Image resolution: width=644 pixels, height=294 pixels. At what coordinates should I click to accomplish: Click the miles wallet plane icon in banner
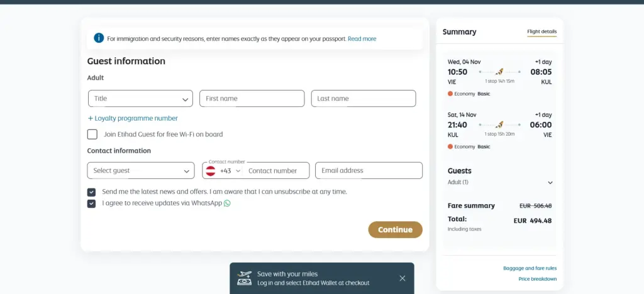tap(245, 278)
